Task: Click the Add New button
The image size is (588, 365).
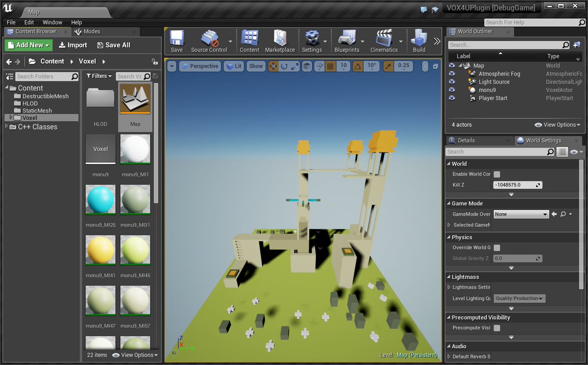Action: 28,45
